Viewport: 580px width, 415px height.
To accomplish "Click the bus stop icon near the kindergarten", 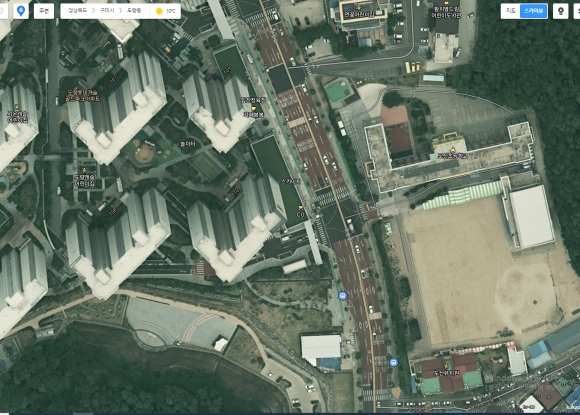I will pos(394,362).
